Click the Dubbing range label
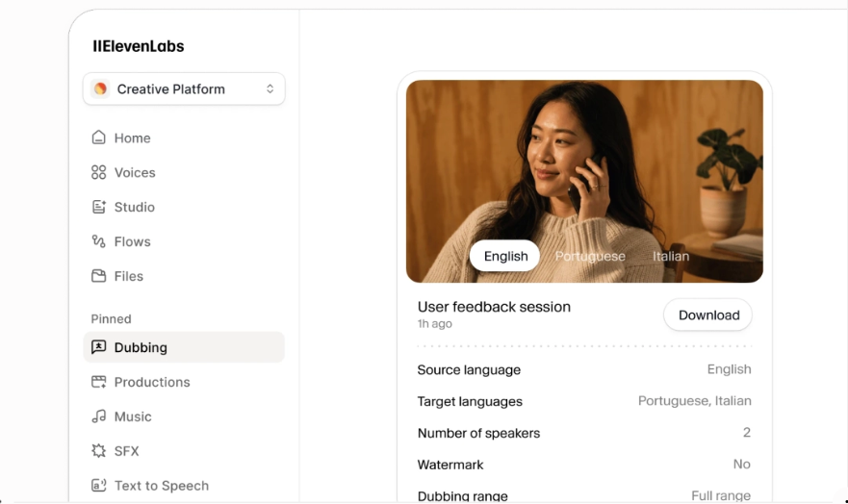Image resolution: width=848 pixels, height=504 pixels. click(x=462, y=495)
